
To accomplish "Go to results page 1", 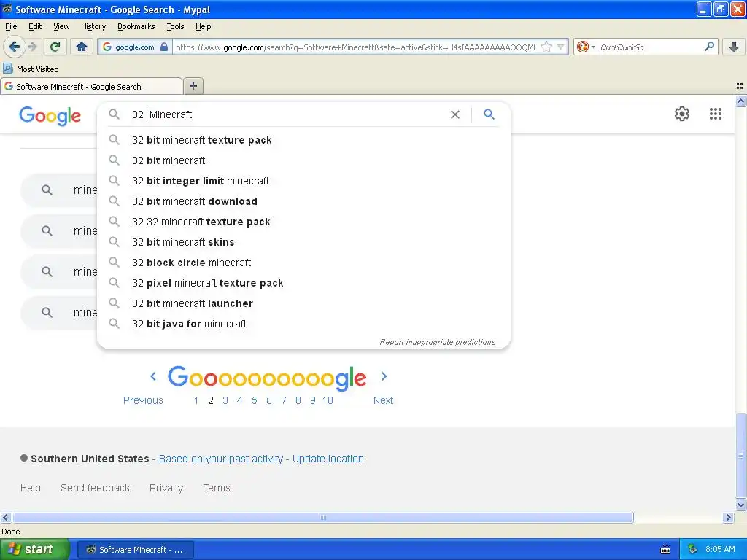I will click(x=196, y=400).
